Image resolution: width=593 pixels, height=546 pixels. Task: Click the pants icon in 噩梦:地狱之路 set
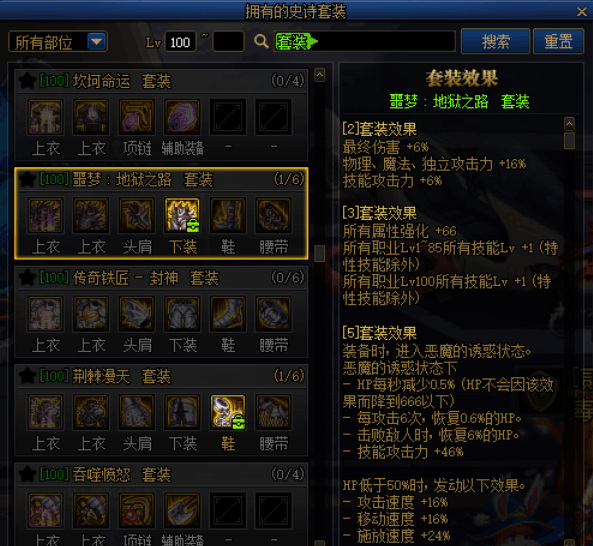(x=182, y=215)
